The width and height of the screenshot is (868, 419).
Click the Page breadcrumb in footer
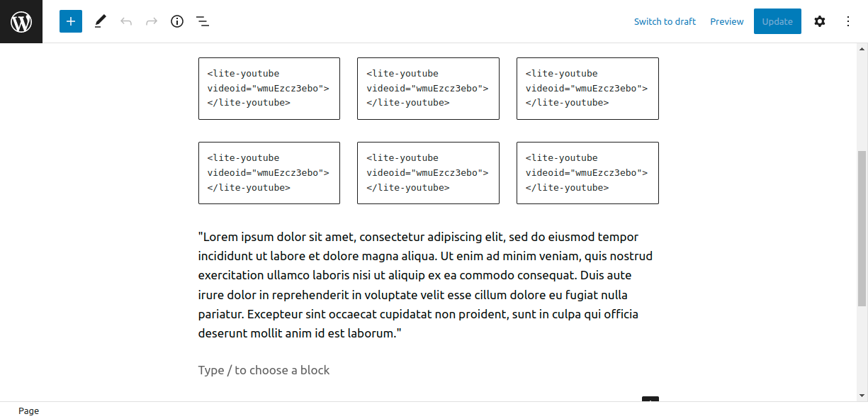pyautogui.click(x=29, y=411)
